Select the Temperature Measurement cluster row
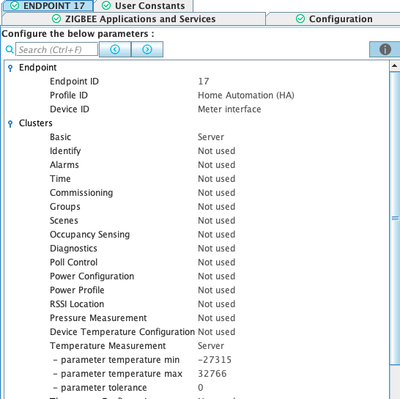 [108, 346]
